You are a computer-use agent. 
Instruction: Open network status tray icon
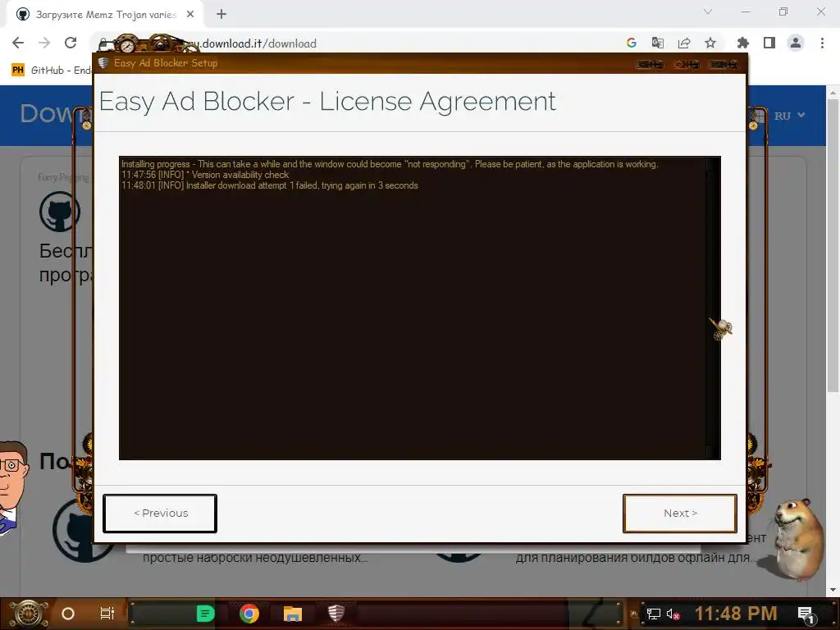pyautogui.click(x=654, y=614)
